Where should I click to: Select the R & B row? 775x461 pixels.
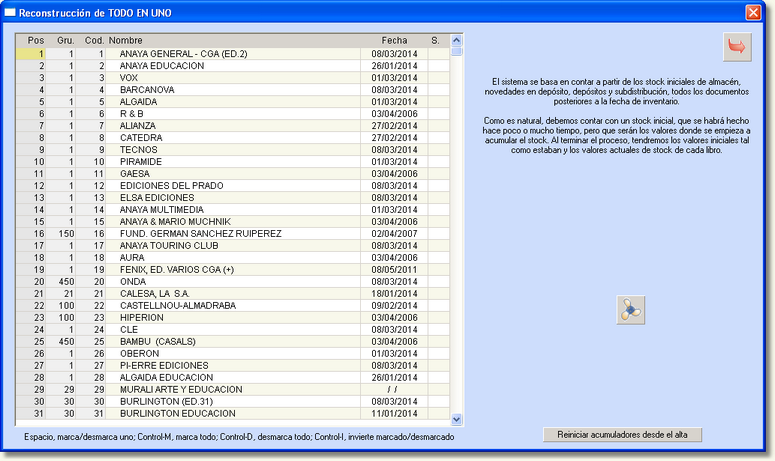tap(233, 114)
